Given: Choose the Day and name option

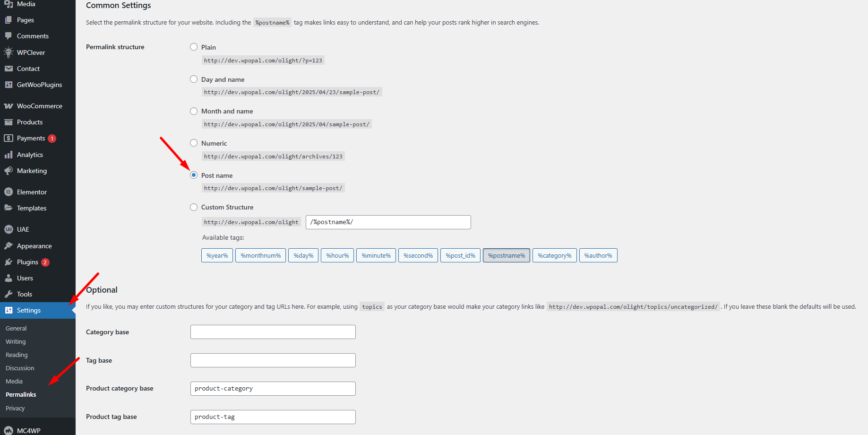Looking at the screenshot, I should [194, 79].
